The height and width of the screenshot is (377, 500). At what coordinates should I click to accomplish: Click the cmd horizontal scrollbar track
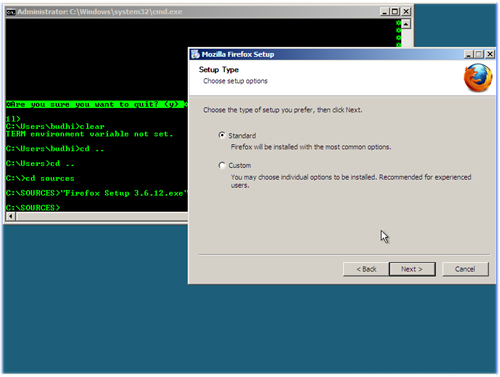[x=102, y=216]
